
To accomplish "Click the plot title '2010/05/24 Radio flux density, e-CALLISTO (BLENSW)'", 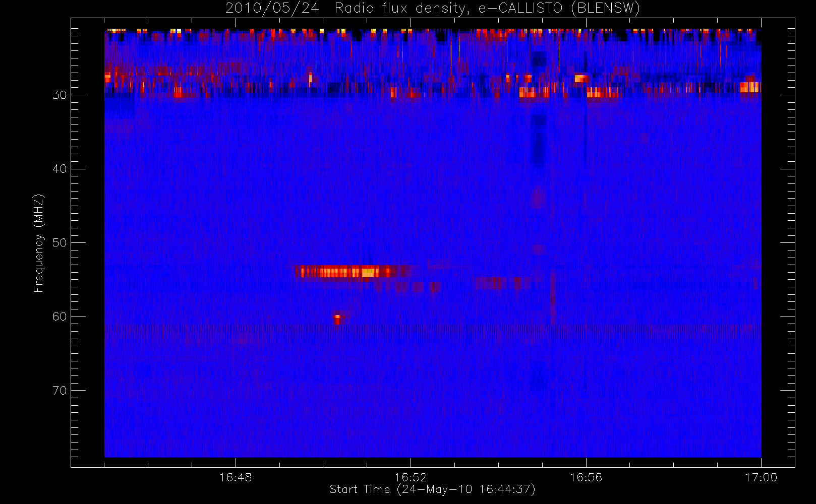I will (x=432, y=9).
